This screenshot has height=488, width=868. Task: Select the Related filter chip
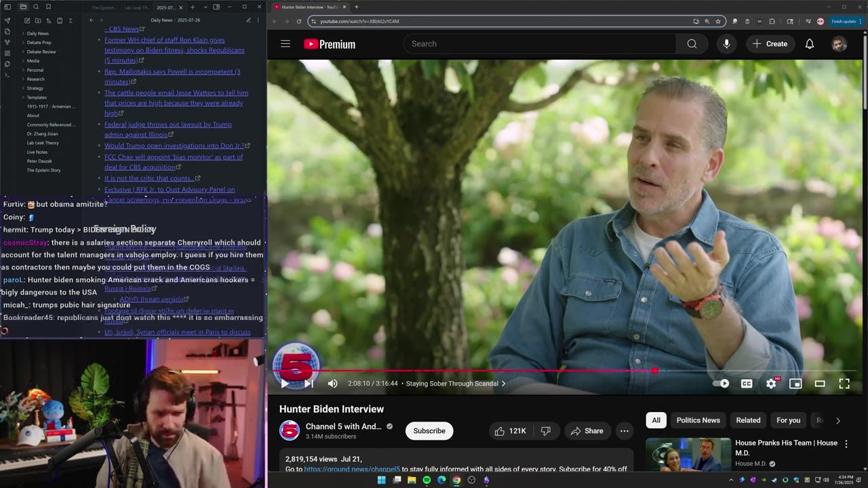[748, 420]
